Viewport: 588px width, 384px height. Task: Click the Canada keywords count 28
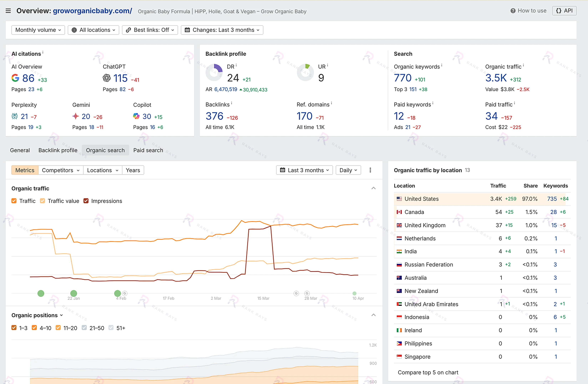click(x=553, y=212)
